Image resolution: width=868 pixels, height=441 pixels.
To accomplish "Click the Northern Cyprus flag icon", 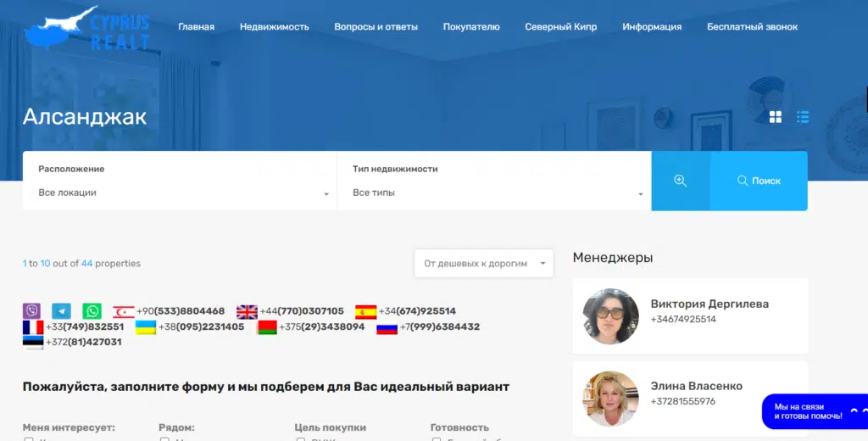I will pos(124,311).
